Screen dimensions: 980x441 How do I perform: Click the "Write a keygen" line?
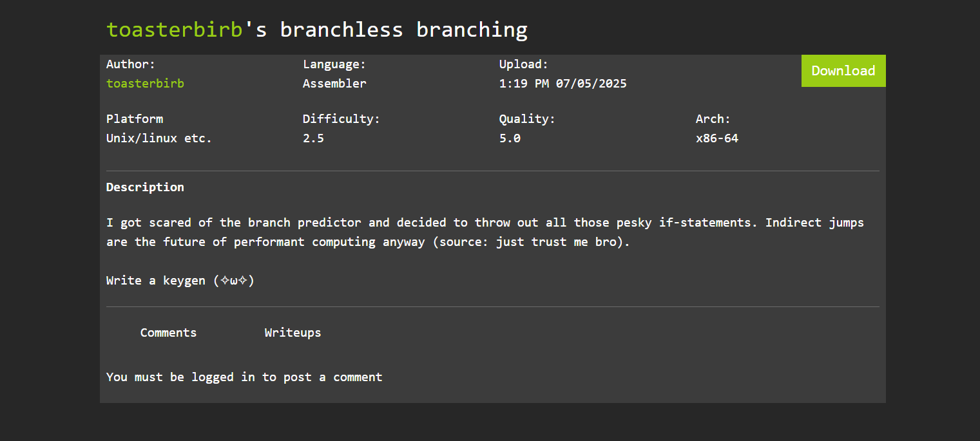click(x=180, y=281)
